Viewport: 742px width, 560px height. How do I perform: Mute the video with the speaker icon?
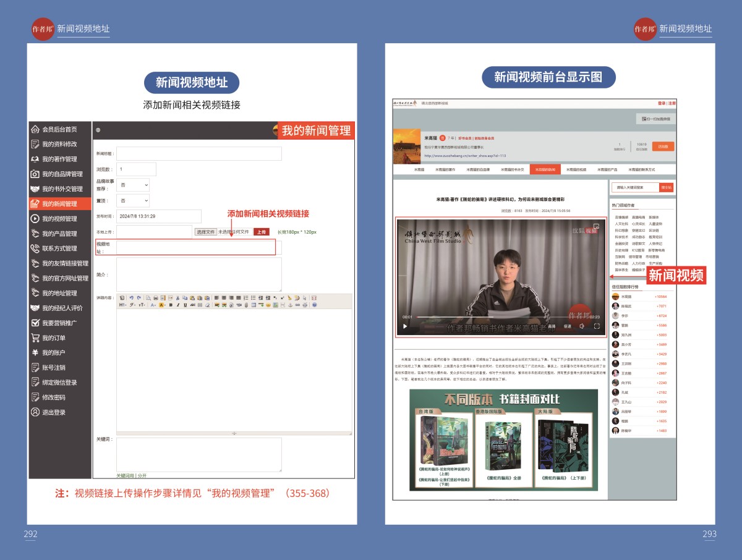pyautogui.click(x=581, y=326)
